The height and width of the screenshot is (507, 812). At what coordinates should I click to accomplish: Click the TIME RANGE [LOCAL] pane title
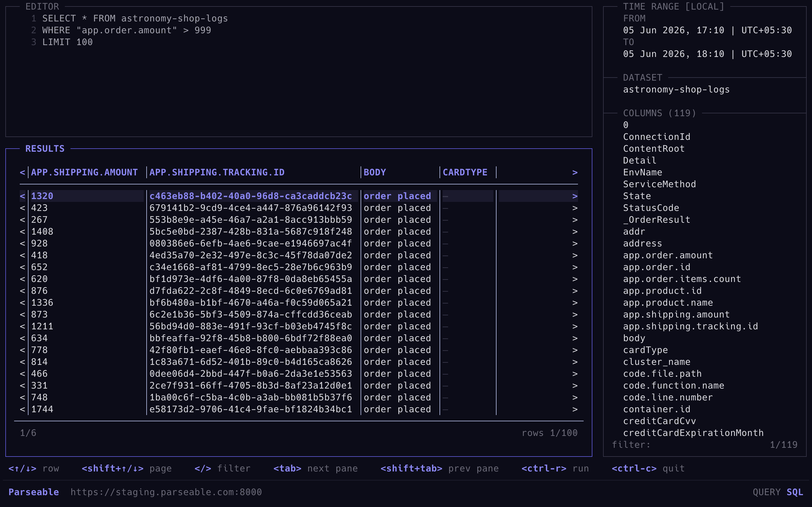(x=674, y=7)
